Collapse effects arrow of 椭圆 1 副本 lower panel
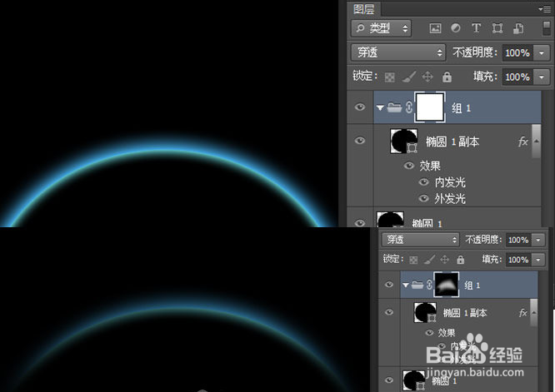555x392 pixels. [534, 313]
